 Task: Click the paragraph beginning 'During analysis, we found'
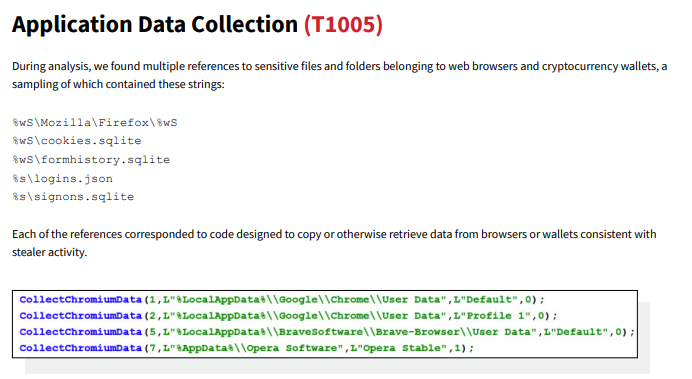point(339,75)
